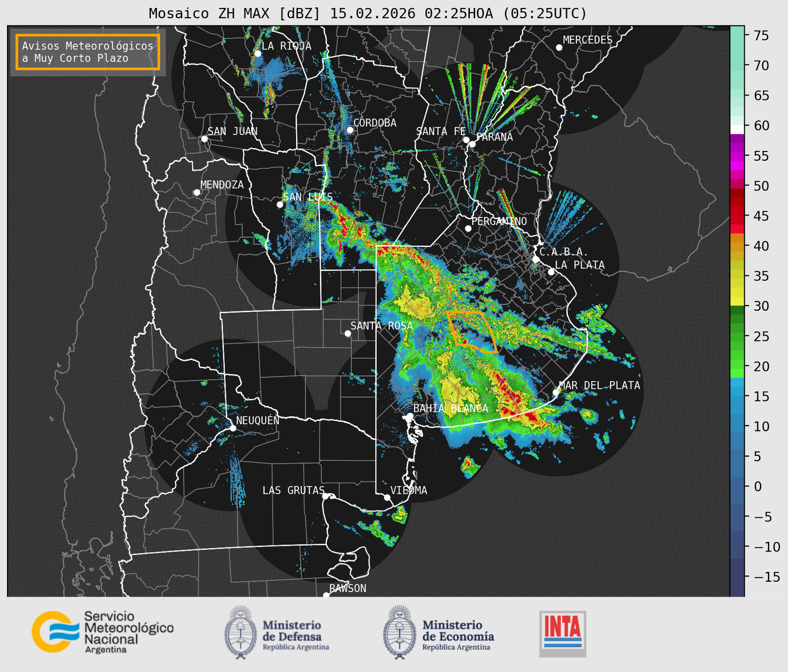Viewport: 788px width, 672px height.
Task: Click the Ministerio de Economía crest logo
Action: pos(399,632)
